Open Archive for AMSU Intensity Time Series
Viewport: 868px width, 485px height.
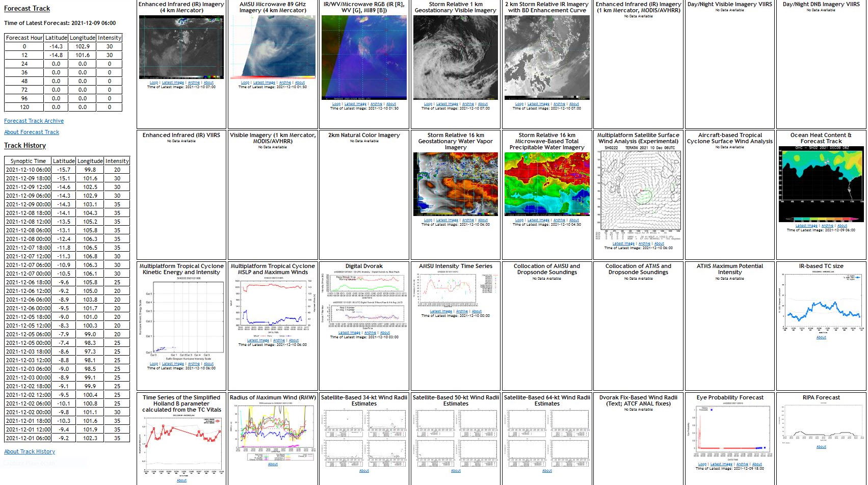tap(461, 311)
